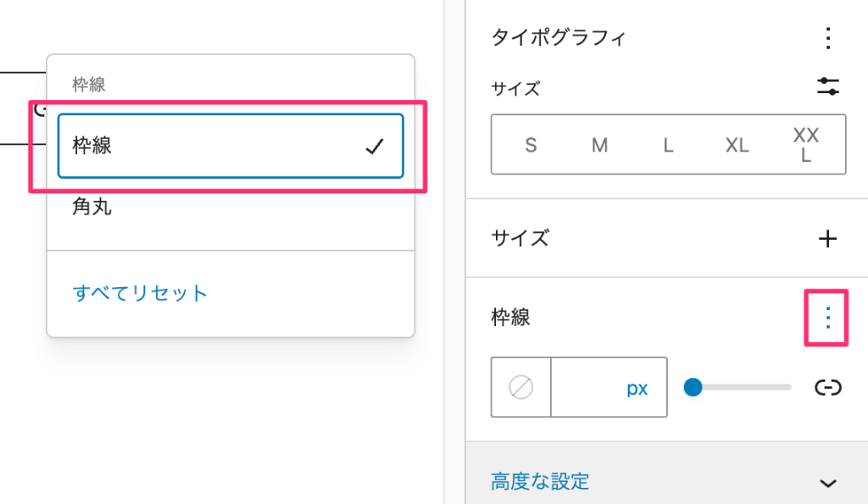The height and width of the screenshot is (504, 868).
Task: Open border color and style picker
Action: coord(521,387)
